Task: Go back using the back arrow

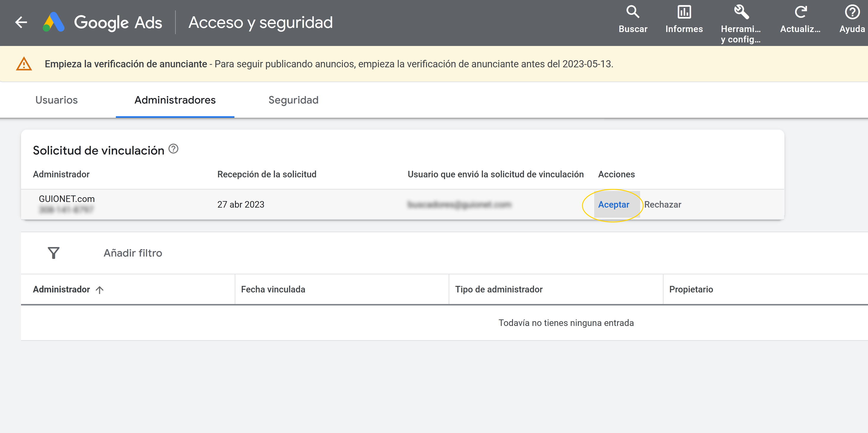Action: 21,23
